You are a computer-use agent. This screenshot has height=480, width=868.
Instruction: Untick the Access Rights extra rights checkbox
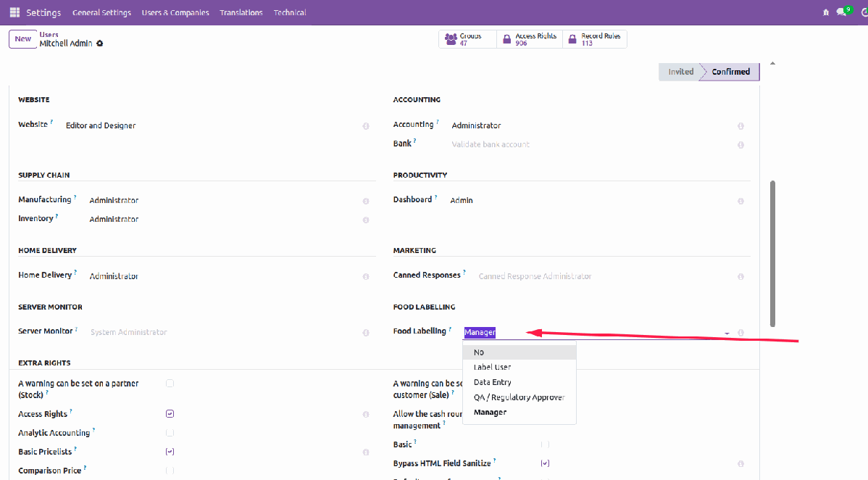pos(170,414)
